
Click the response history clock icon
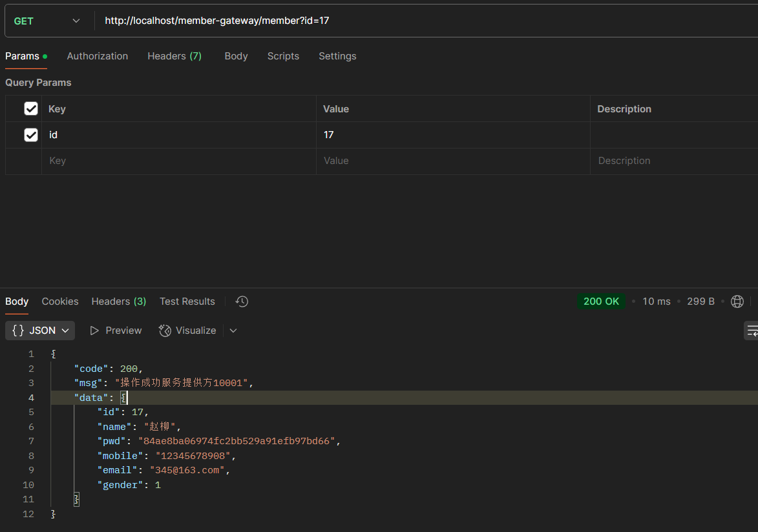point(242,302)
